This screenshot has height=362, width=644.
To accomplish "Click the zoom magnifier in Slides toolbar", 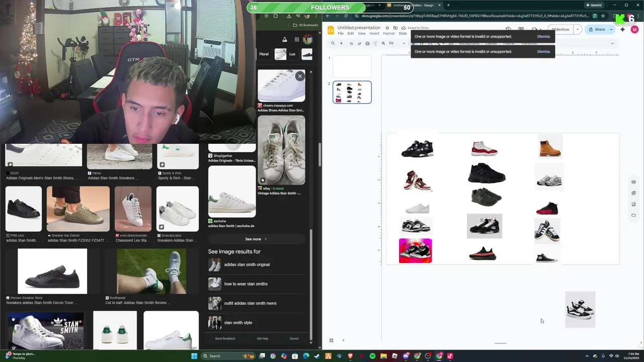I will 383,43.
